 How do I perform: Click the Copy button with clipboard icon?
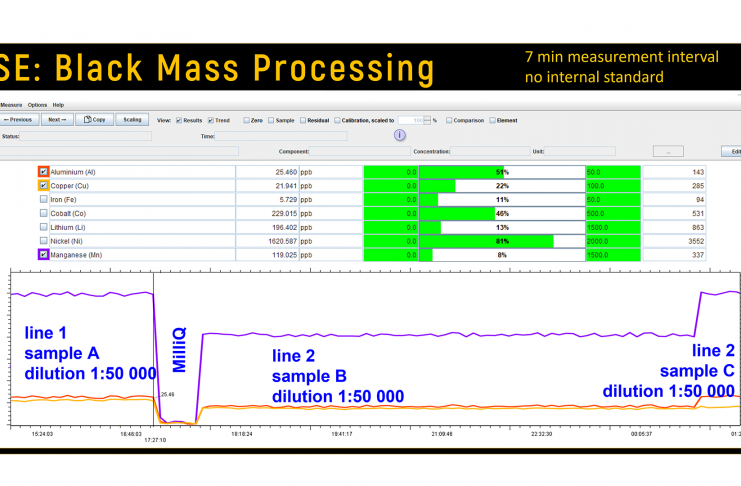95,120
